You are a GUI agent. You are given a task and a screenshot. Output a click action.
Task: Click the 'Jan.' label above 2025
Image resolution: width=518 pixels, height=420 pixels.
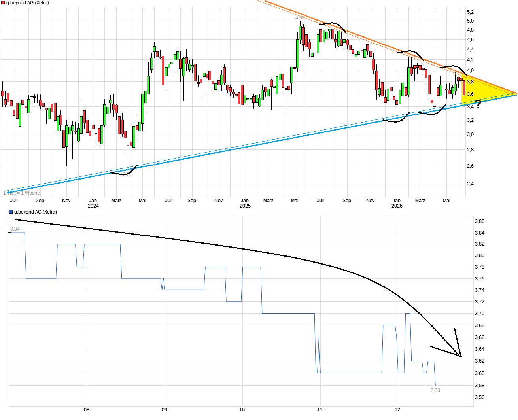245,201
